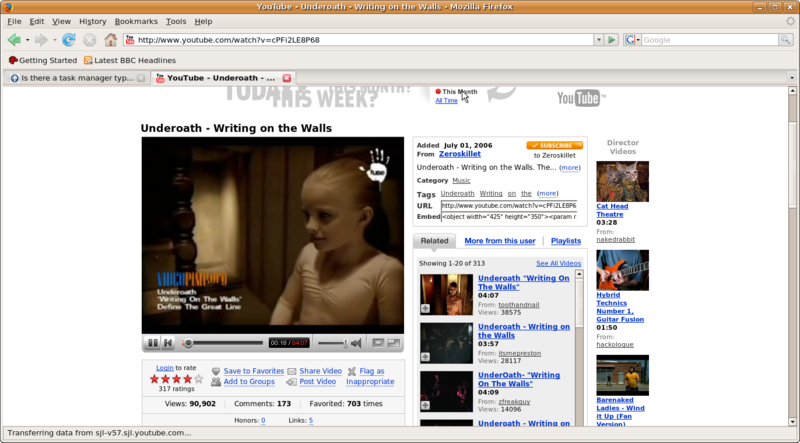Open the forward button history dropdown arrow
800x443 pixels.
[x=55, y=40]
